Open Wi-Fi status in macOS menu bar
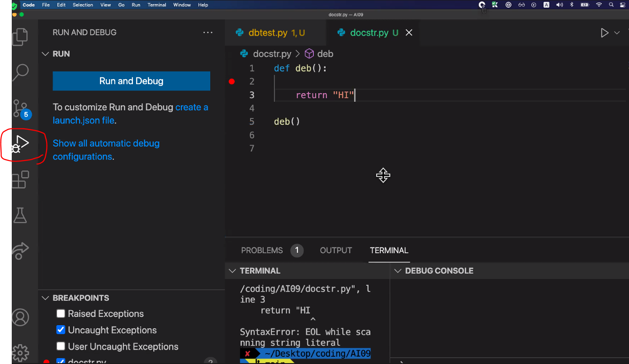Screen dimensions: 629x364 (599, 5)
